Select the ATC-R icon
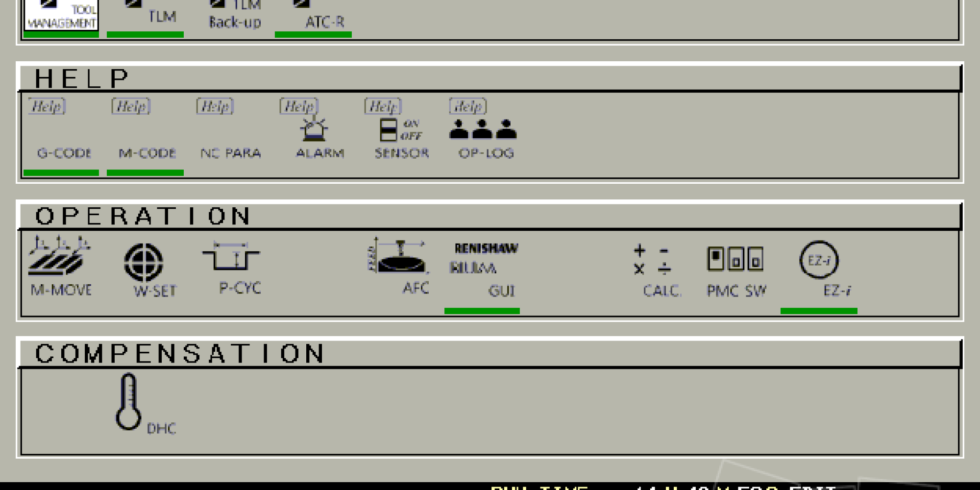This screenshot has width=980, height=490. [314, 15]
